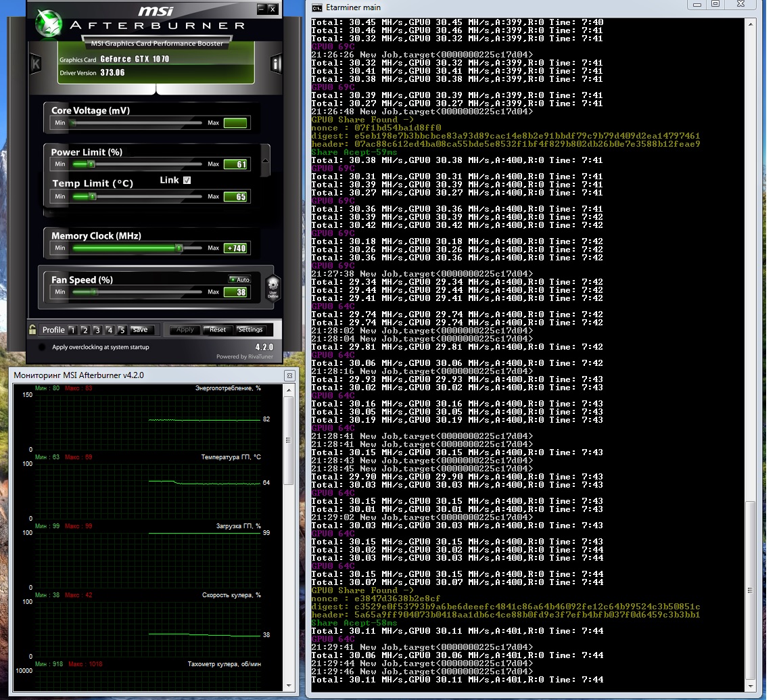This screenshot has width=779, height=700.
Task: Click the 'Share Acept-59ms' console line
Action: [x=354, y=152]
